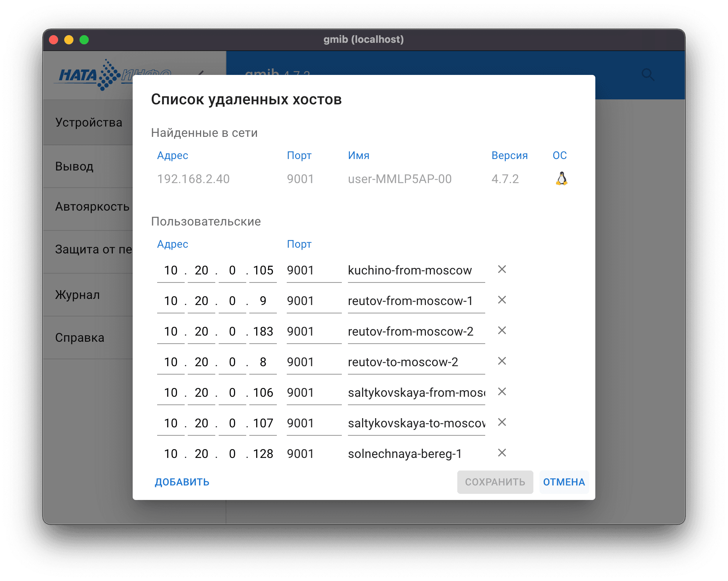Remove the reutov-to-moscow-2 host entry

point(502,361)
